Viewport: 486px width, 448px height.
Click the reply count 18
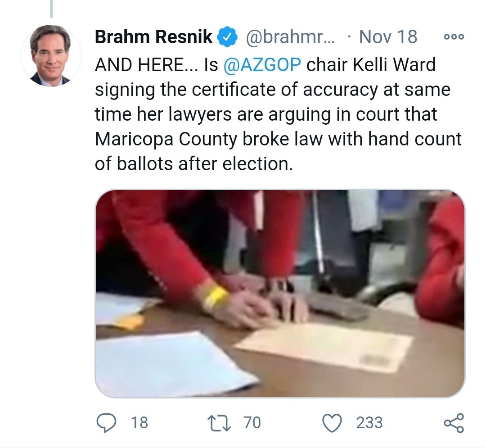click(x=139, y=423)
